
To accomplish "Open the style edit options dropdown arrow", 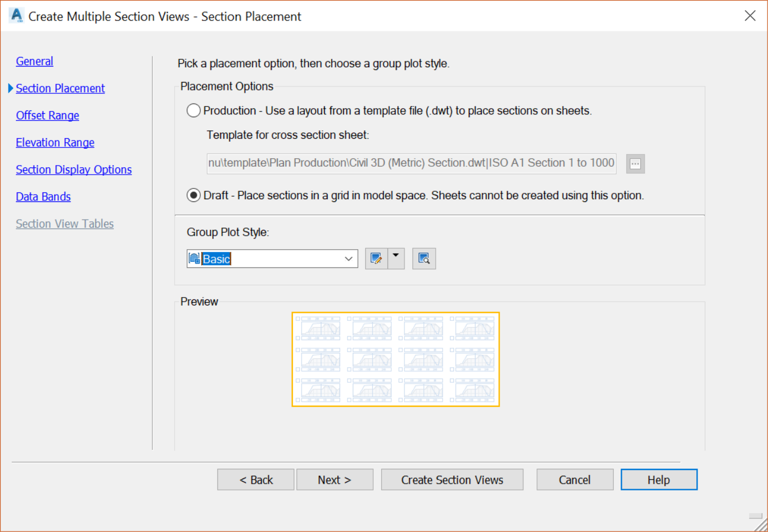I will [396, 259].
